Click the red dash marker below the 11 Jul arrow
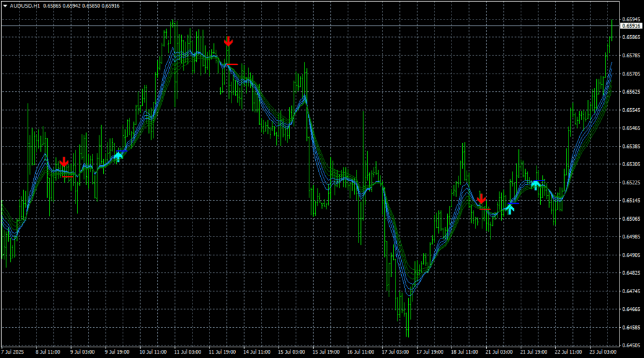The height and width of the screenshot is (358, 644). [x=231, y=64]
